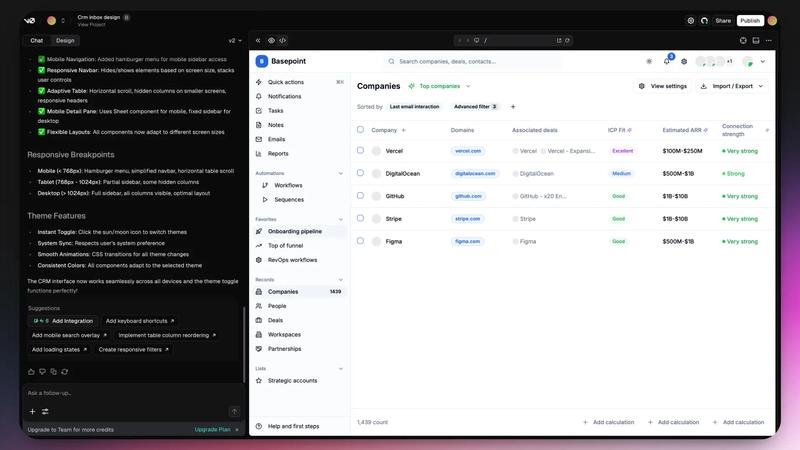Refresh the preview address bar
Viewport: 800px width, 450px height.
pos(567,40)
